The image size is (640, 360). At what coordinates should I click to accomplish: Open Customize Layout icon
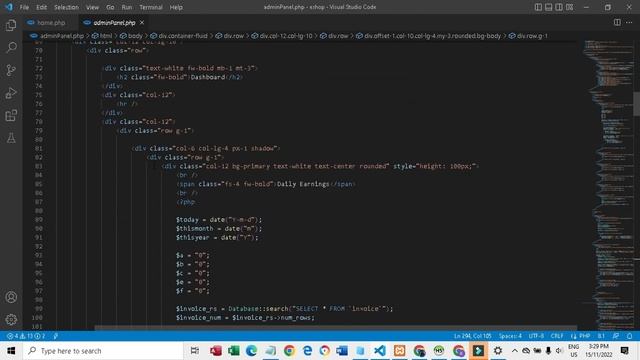tap(569, 7)
